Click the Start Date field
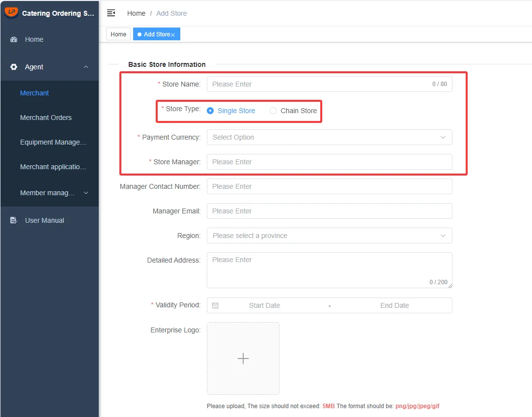 coord(264,305)
